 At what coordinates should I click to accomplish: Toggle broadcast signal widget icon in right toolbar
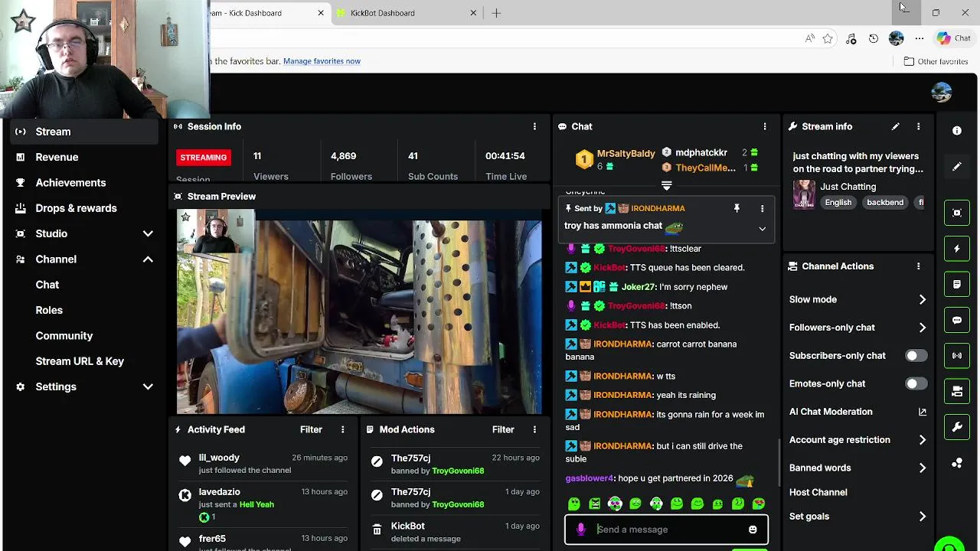(x=956, y=356)
